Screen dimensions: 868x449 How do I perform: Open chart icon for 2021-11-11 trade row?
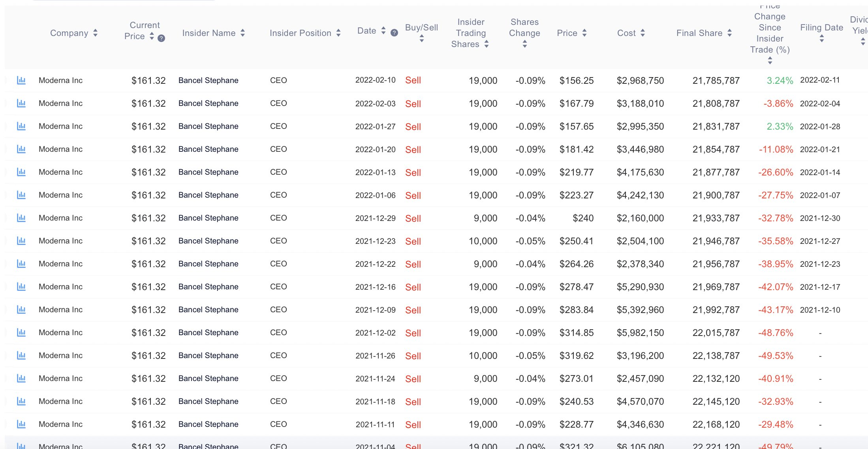pos(21,424)
